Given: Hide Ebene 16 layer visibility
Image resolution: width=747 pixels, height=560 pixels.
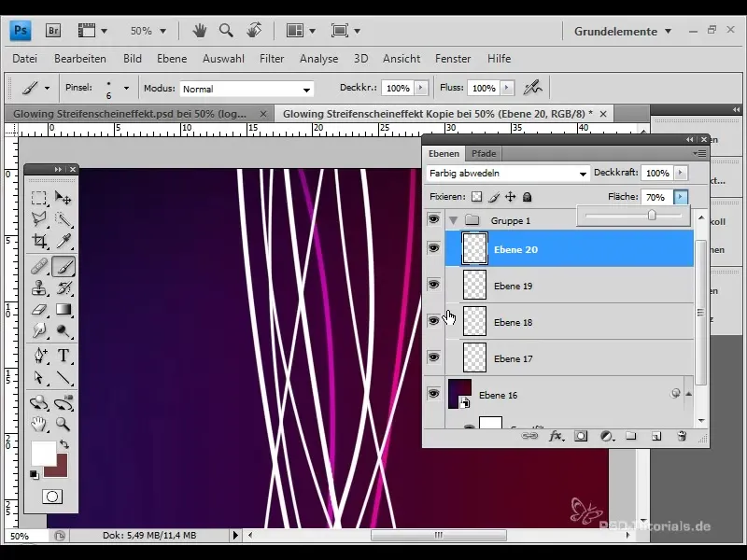Looking at the screenshot, I should coord(433,393).
